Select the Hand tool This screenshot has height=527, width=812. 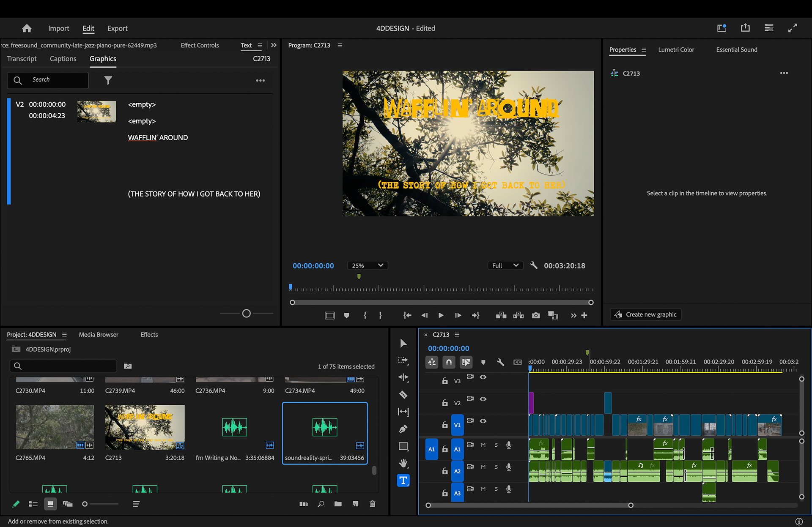[403, 463]
